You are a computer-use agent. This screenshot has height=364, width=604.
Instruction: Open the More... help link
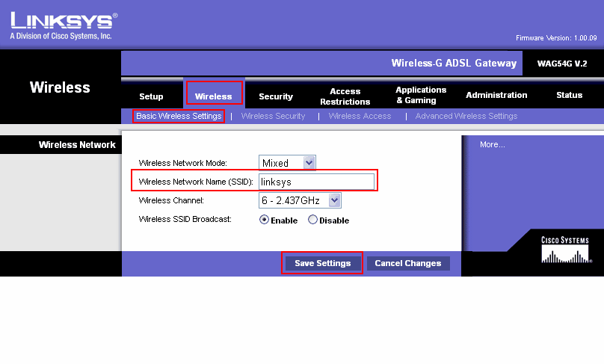pos(493,144)
